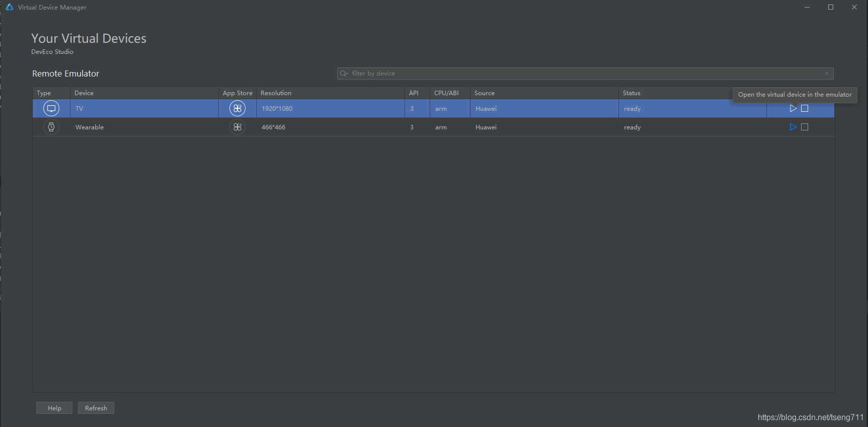Sort by the API column header
The image size is (868, 427).
[418, 93]
